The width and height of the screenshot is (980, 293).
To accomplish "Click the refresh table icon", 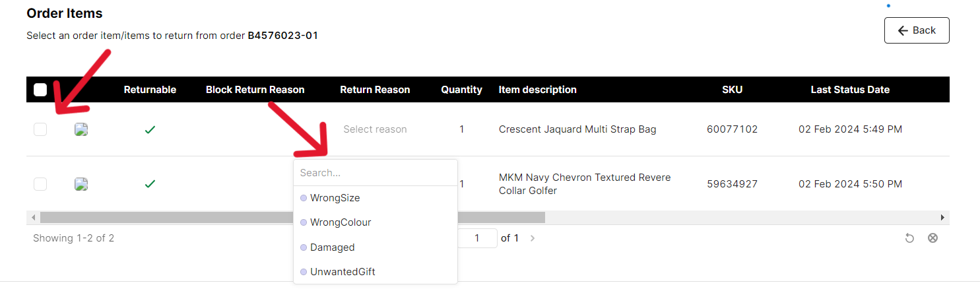I will pyautogui.click(x=909, y=238).
